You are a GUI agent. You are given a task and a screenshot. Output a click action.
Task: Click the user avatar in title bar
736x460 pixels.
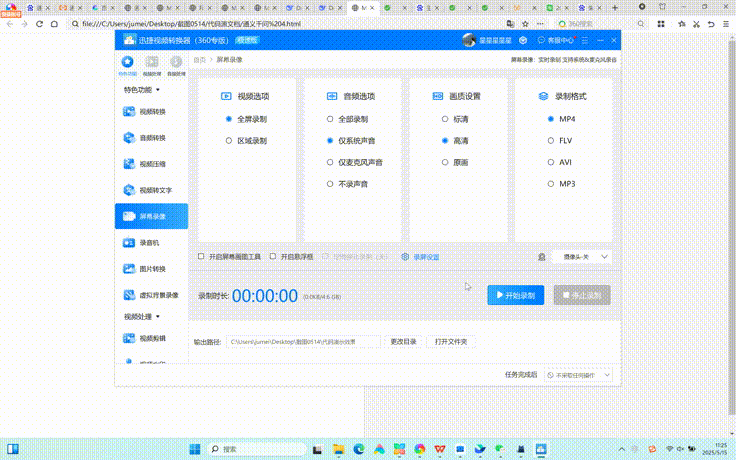(x=469, y=40)
